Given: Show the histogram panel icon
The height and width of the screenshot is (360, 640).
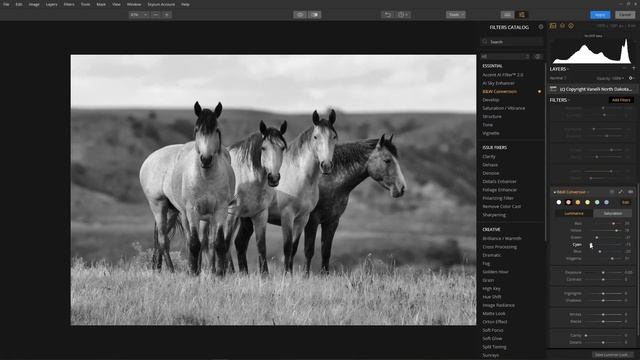Looking at the screenshot, I should 553,26.
